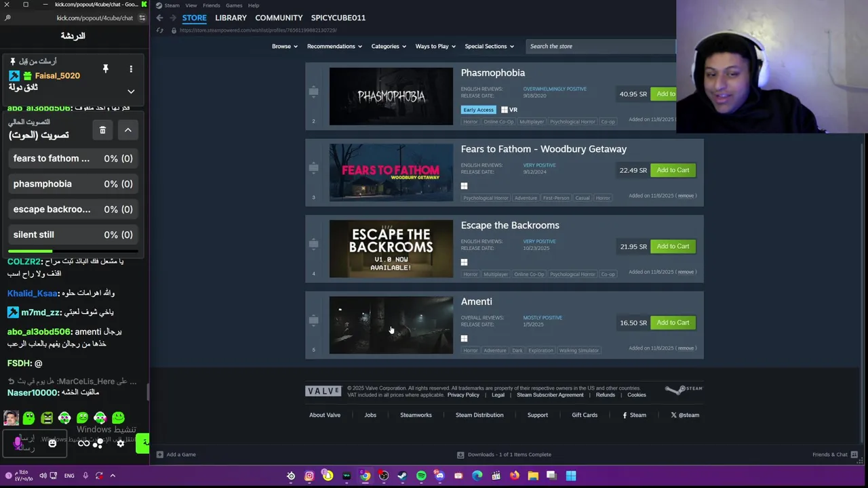
Task: Open the Help menu in Steam
Action: (x=254, y=5)
